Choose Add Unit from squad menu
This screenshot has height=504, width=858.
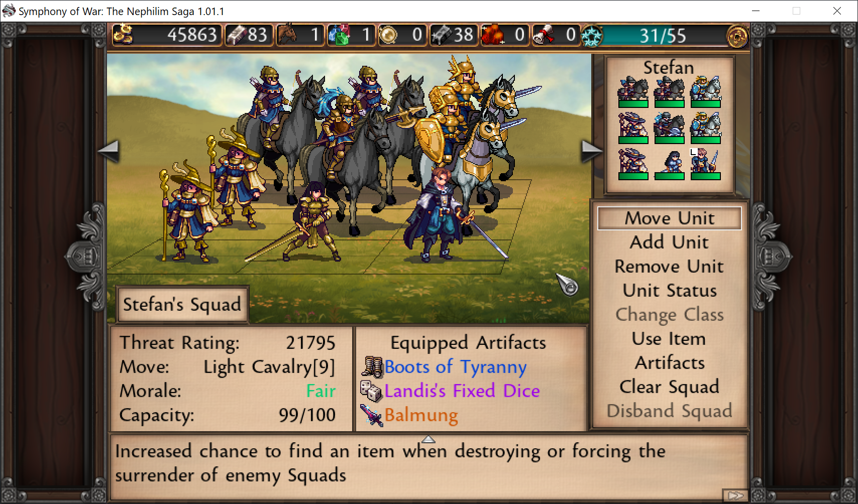(x=670, y=242)
